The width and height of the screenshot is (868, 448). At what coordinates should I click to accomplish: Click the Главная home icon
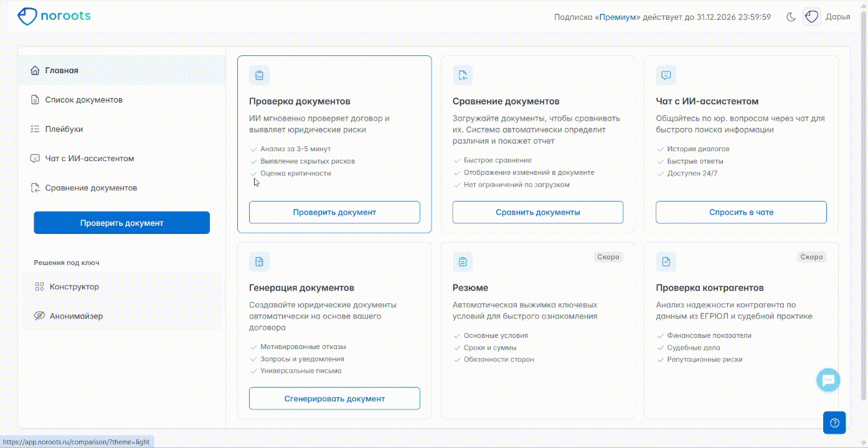click(x=35, y=70)
